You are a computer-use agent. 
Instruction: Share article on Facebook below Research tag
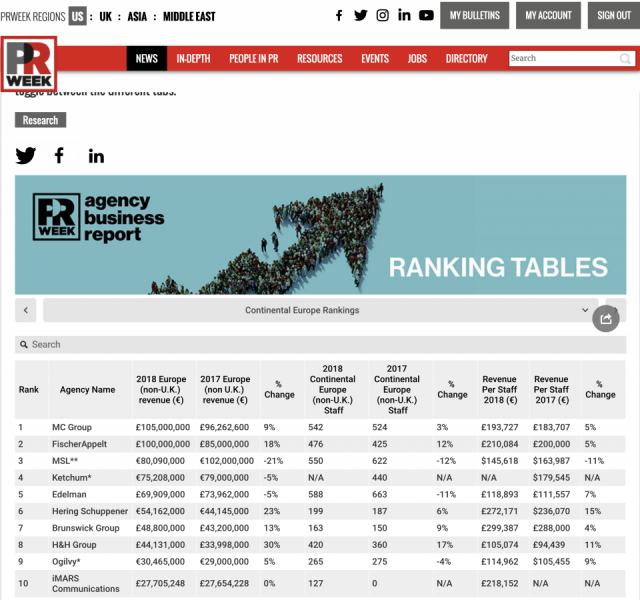pyautogui.click(x=59, y=156)
